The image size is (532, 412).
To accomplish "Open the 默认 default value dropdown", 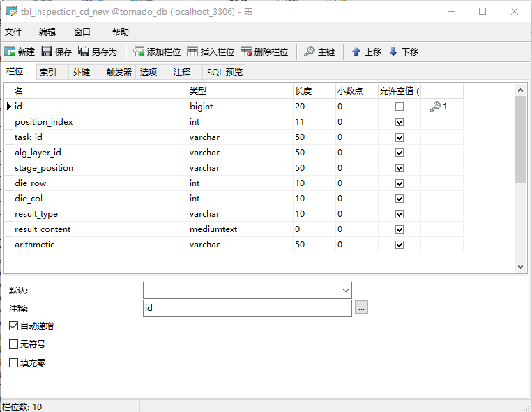I will [345, 290].
